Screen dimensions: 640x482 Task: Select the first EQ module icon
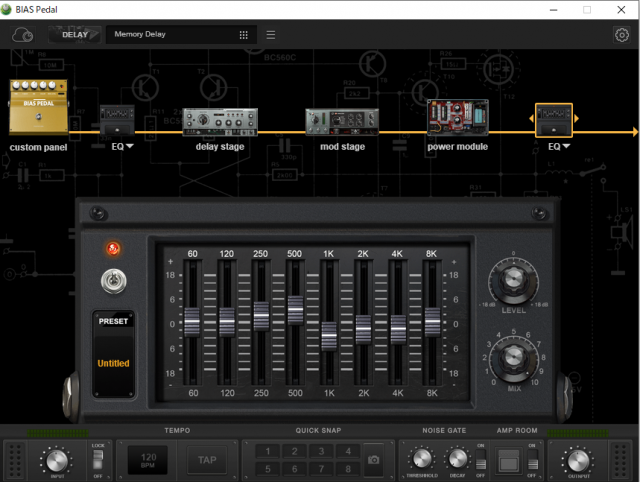tap(117, 120)
